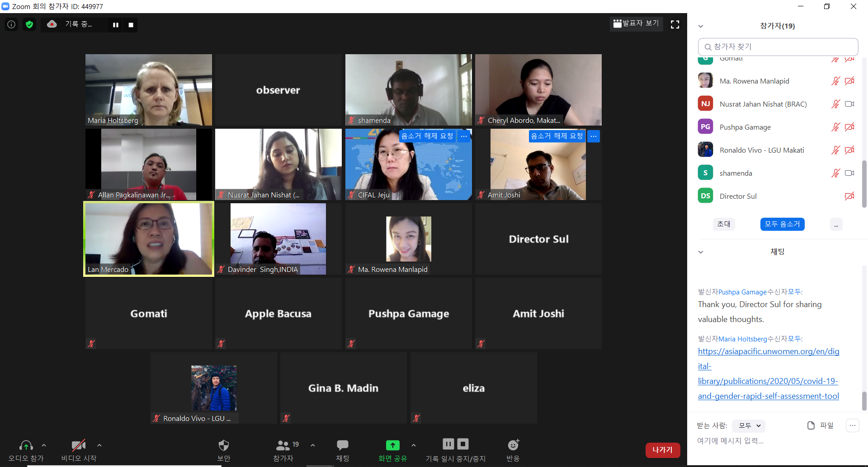Collapse the participants panel chevron
Screen dimensions: 868x467
[x=701, y=26]
